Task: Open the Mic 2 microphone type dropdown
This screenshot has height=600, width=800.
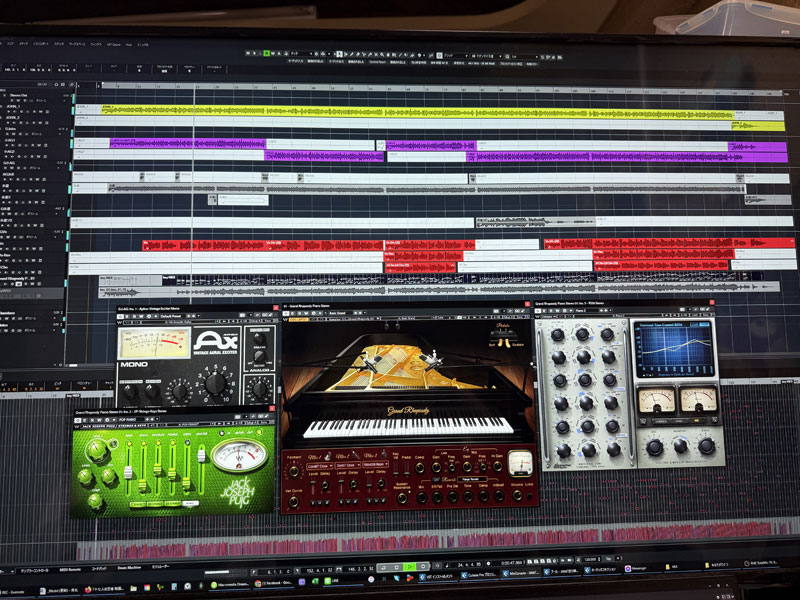Action: coord(347,465)
